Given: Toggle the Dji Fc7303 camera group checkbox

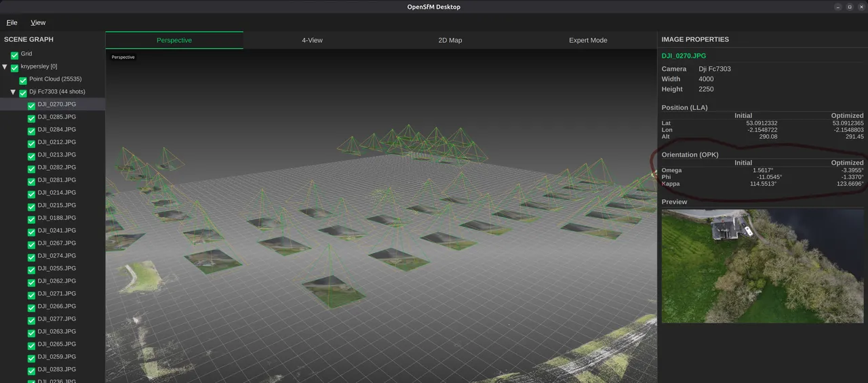Looking at the screenshot, I should pyautogui.click(x=23, y=93).
